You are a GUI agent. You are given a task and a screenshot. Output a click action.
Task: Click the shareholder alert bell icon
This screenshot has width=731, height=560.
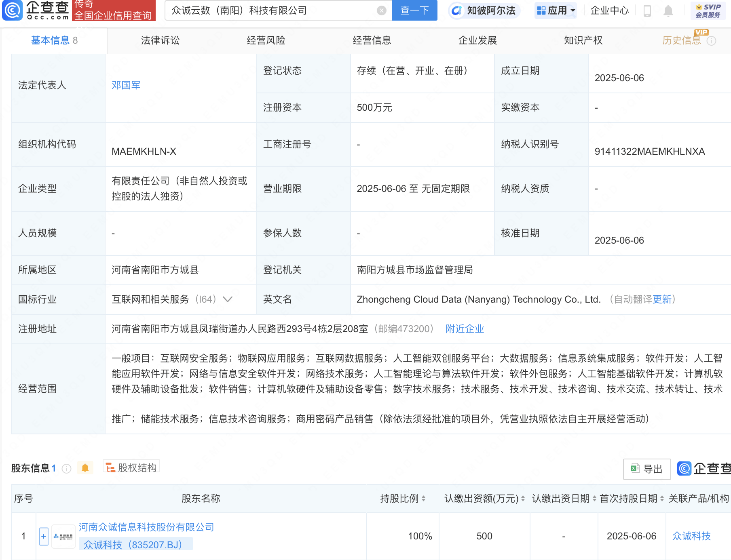pyautogui.click(x=85, y=468)
